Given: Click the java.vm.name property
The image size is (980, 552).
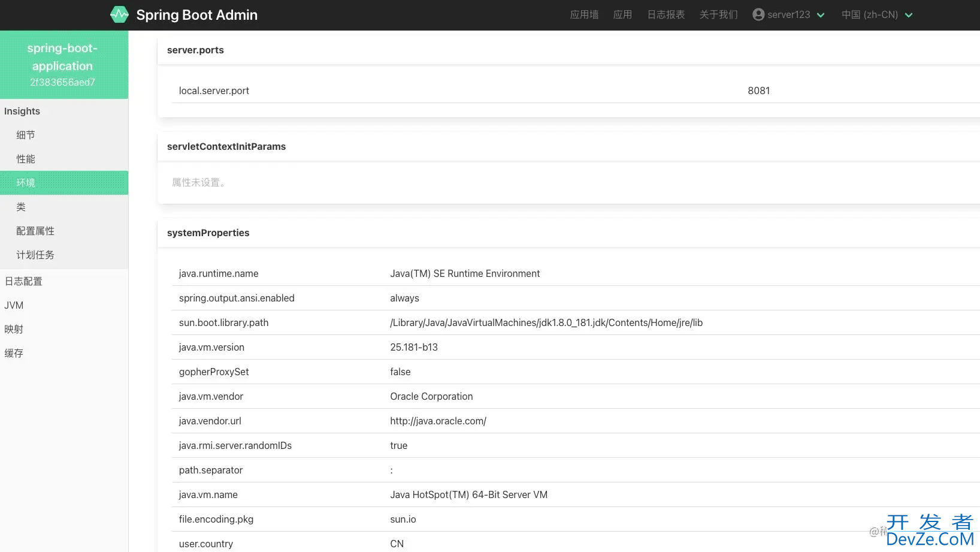Looking at the screenshot, I should [208, 494].
